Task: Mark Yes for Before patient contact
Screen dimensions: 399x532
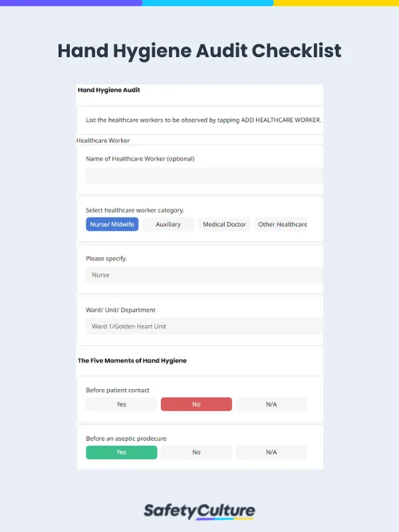Action: click(121, 404)
